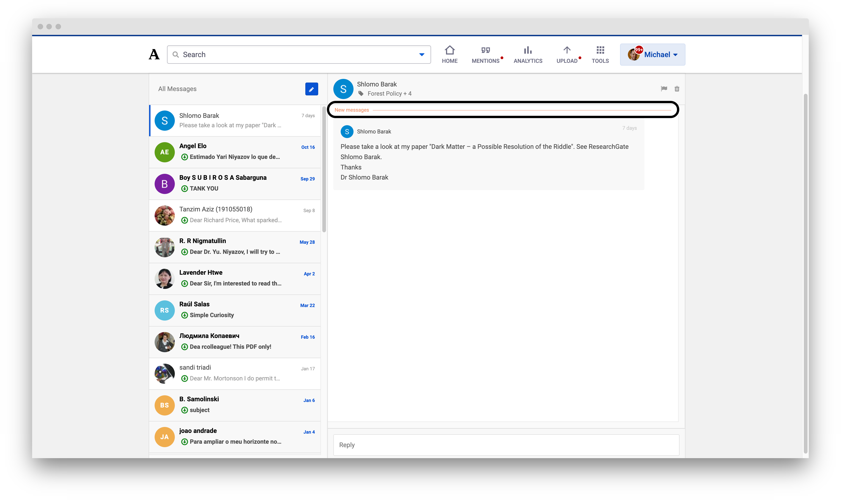The height and width of the screenshot is (504, 841).
Task: Click sandi triadi's profile photo
Action: pyautogui.click(x=164, y=374)
